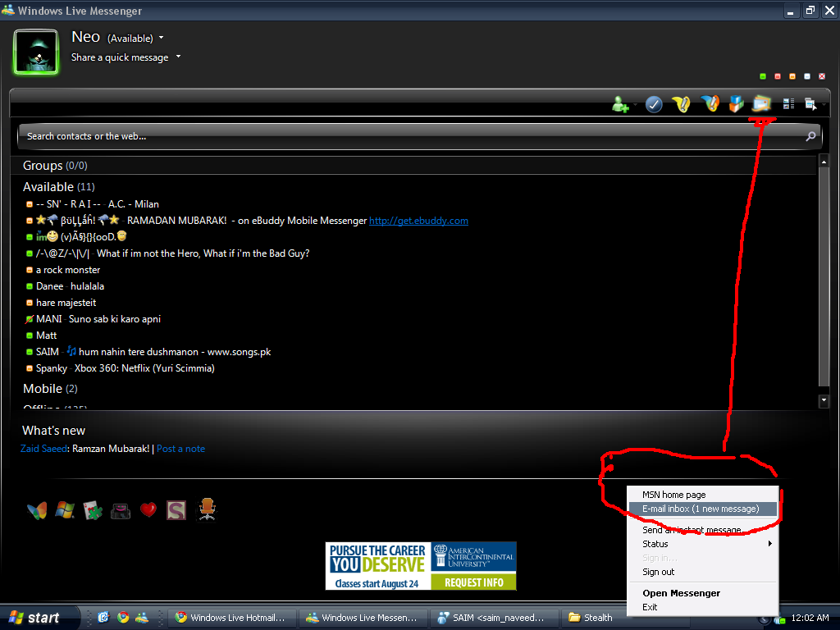Open the e-mail inbox toolbar icon
Viewport: 840px width, 630px height.
(x=762, y=104)
